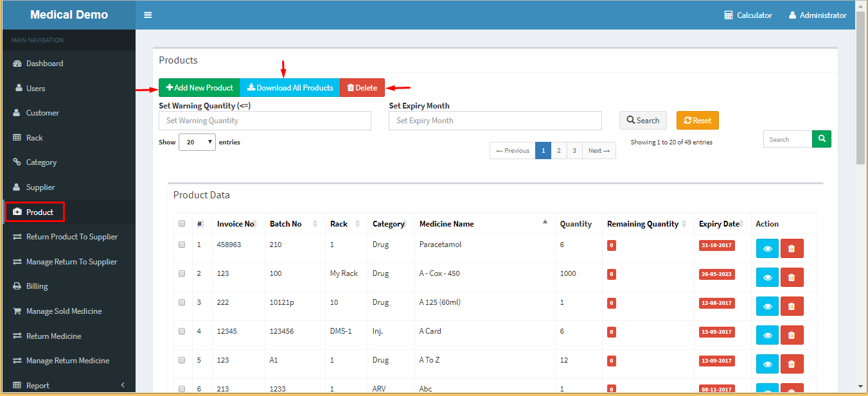Go to pagination page 3
This screenshot has width=868, height=396.
click(x=574, y=151)
